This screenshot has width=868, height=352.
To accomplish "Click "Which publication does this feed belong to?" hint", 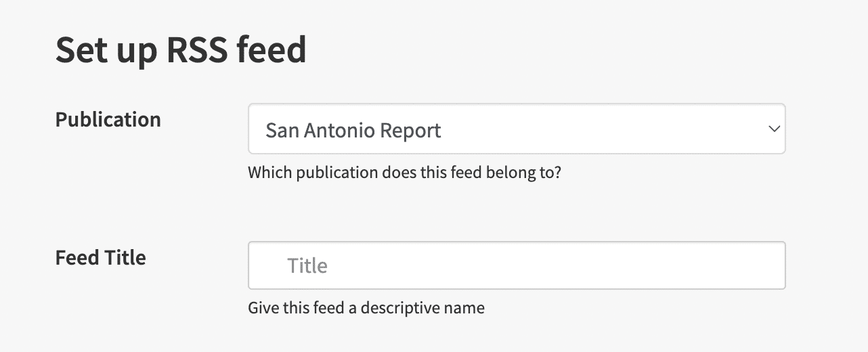I will pyautogui.click(x=404, y=173).
